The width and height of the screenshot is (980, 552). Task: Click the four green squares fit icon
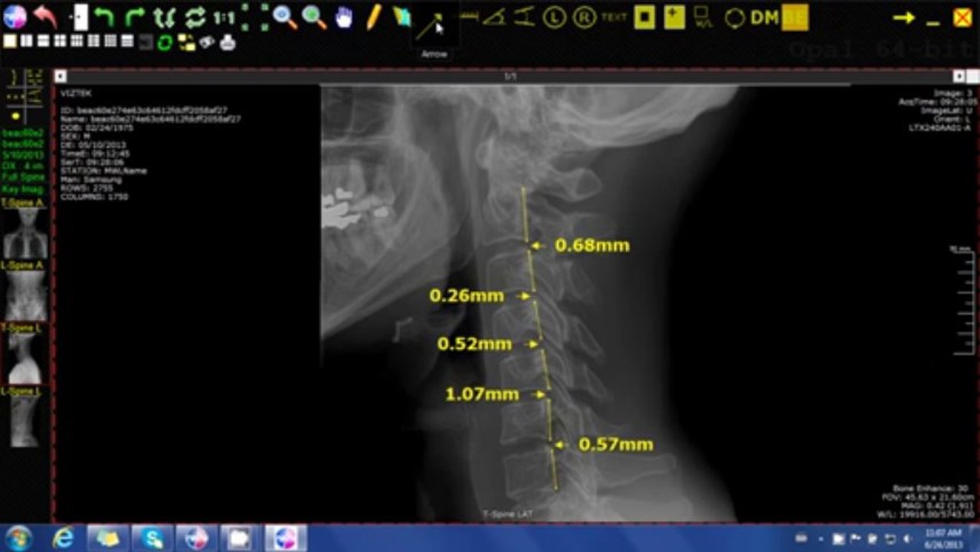(x=254, y=17)
